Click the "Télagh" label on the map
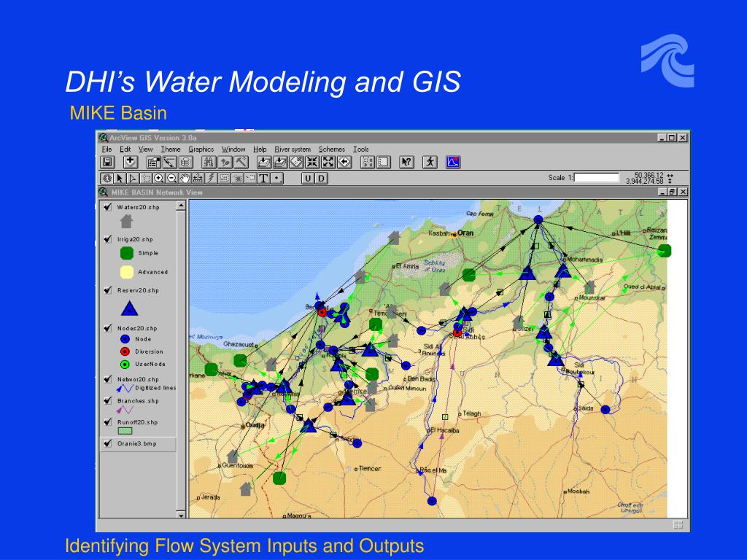Viewport: 747px width, 560px height. (x=471, y=413)
